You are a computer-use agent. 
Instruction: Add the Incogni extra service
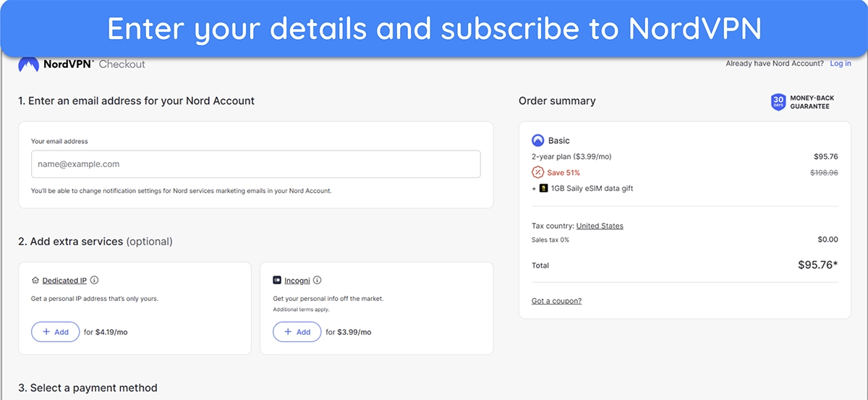click(x=297, y=332)
